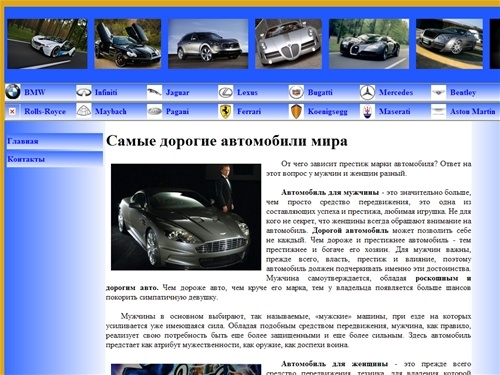The height and width of the screenshot is (375, 500).
Task: Click the grey Bentley coupe thumbnail
Action: (x=449, y=44)
